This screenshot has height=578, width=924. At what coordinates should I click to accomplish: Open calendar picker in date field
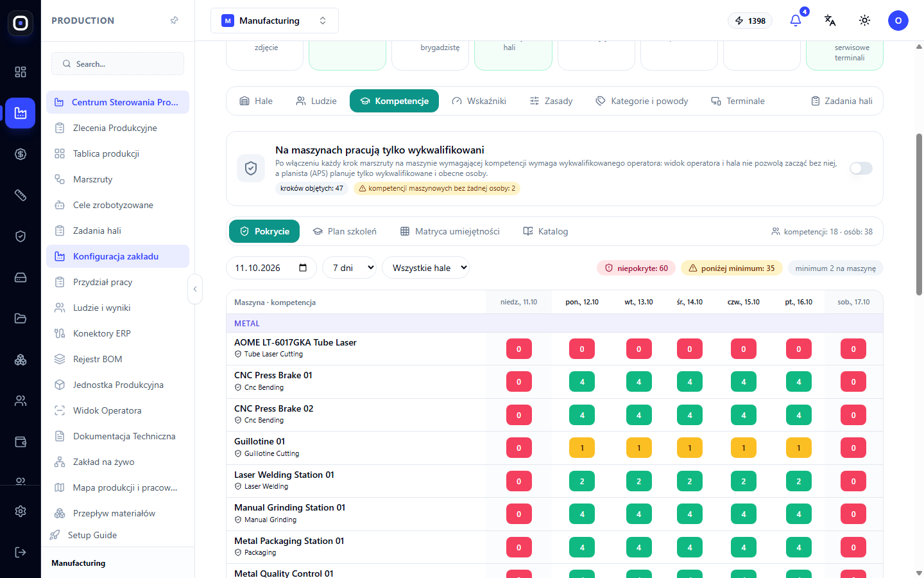[303, 268]
